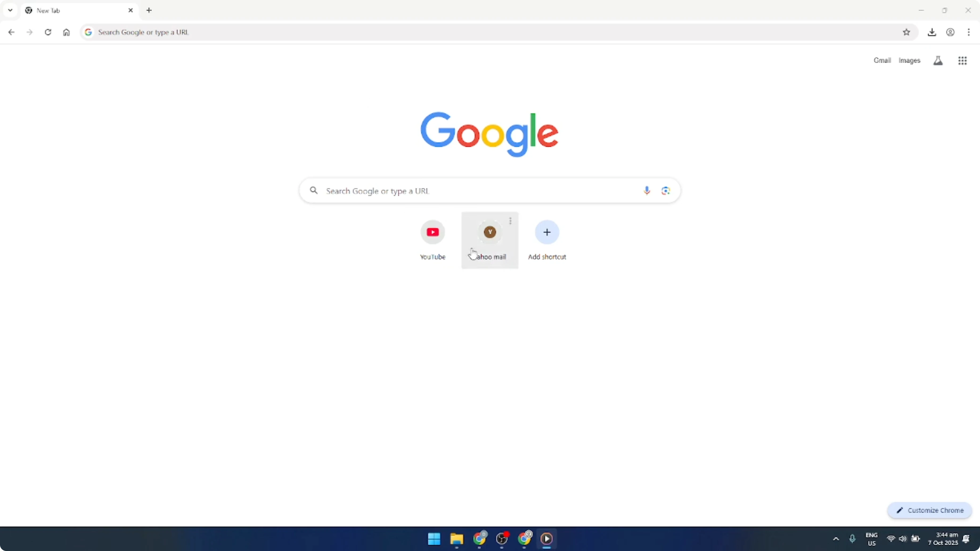
Task: Open the Gmail link
Action: [882, 60]
